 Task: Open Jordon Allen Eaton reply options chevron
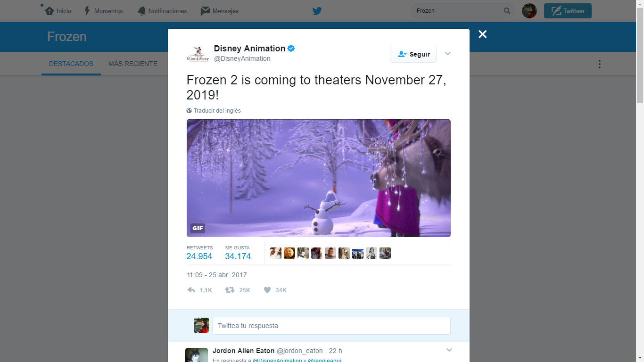[x=449, y=350]
